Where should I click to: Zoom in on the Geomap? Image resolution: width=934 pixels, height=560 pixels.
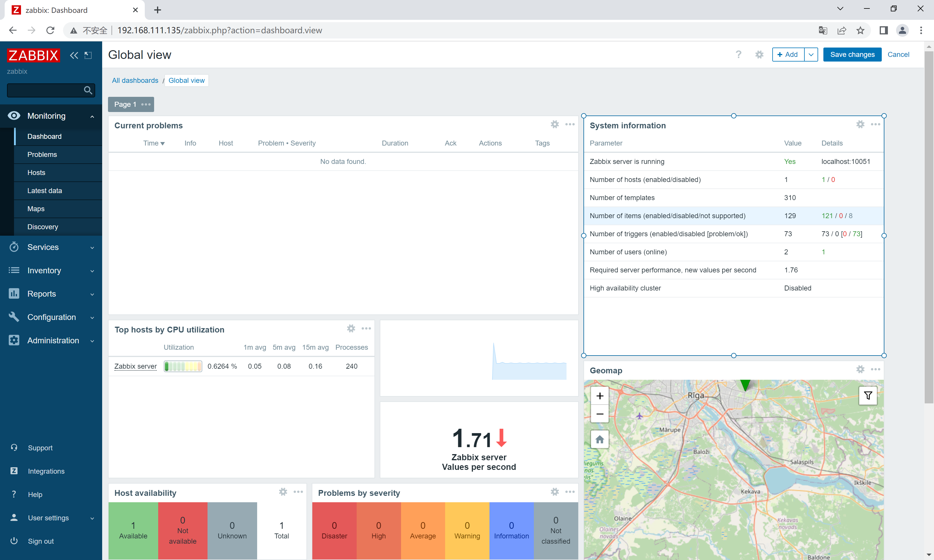click(600, 396)
